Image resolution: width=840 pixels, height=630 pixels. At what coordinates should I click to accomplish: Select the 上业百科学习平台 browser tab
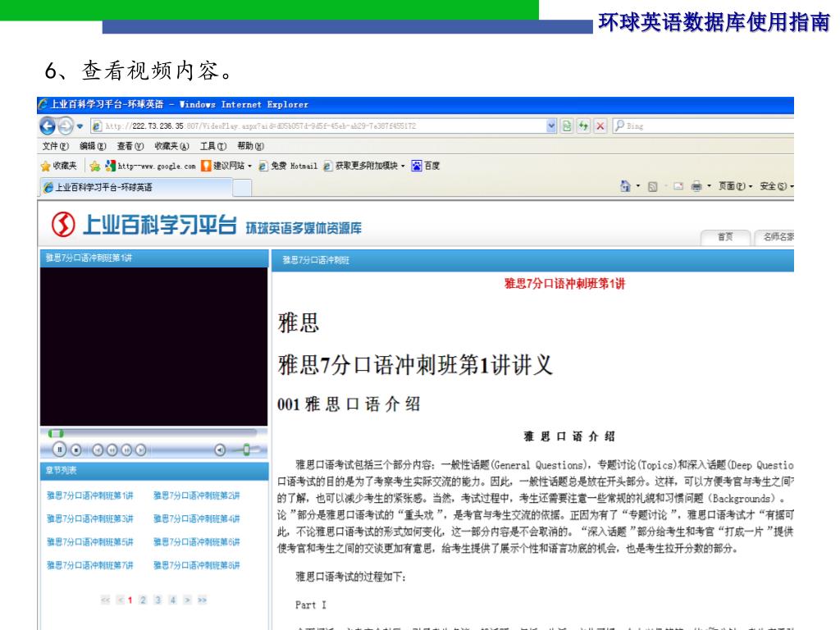(136, 187)
